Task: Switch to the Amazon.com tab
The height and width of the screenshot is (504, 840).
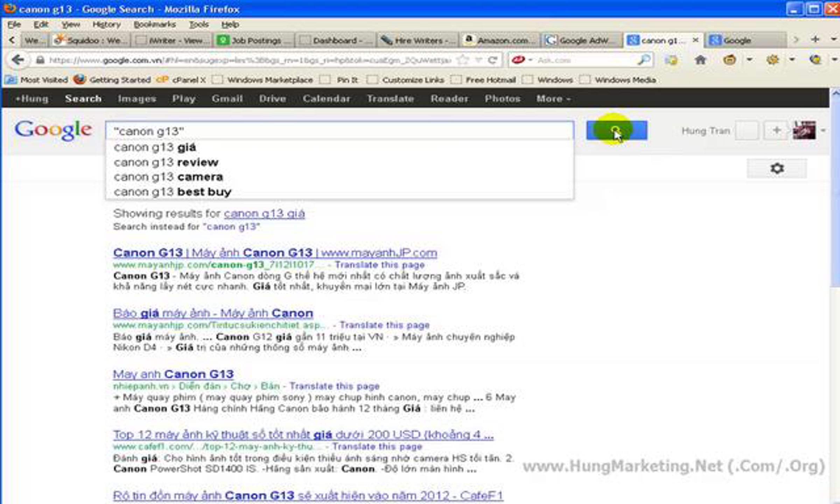Action: pos(499,40)
